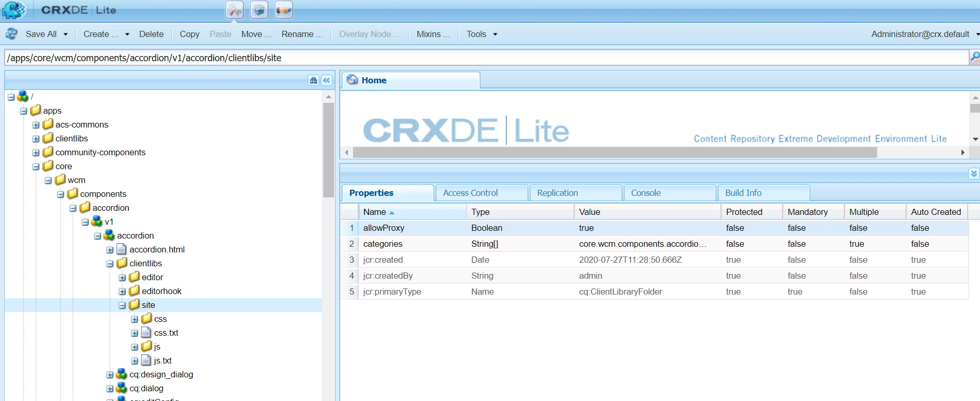The image size is (980, 401).
Task: Click the cq:dialog node icon
Action: tap(121, 388)
